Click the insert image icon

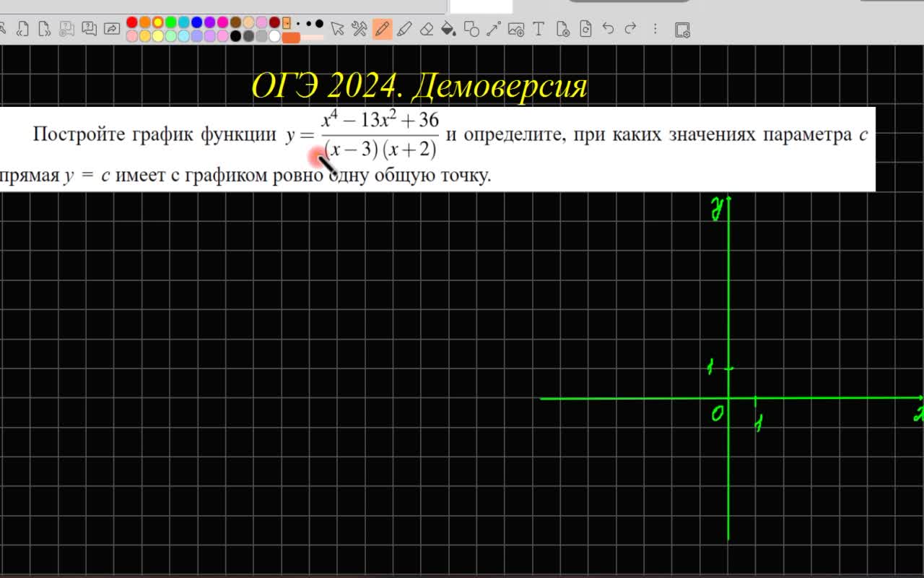[x=516, y=29]
